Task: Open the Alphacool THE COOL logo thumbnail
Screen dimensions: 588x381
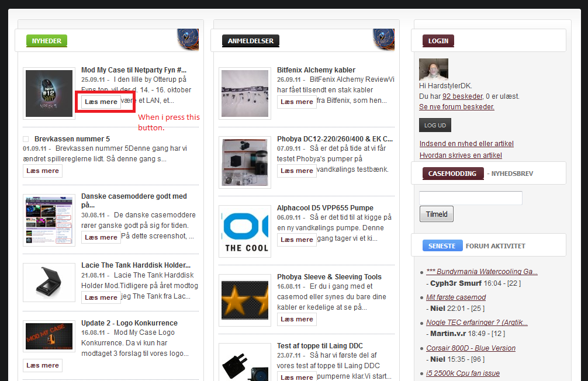Action: click(245, 231)
